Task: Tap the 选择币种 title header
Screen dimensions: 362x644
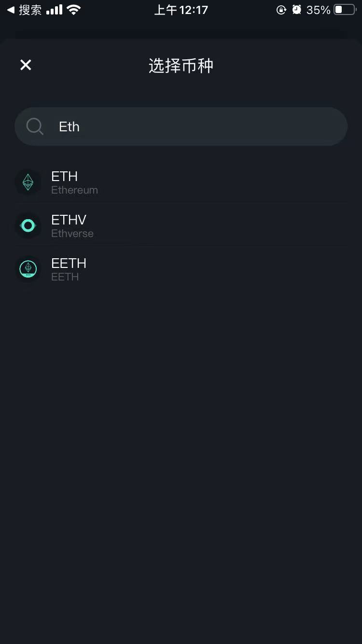Action: coord(181,65)
